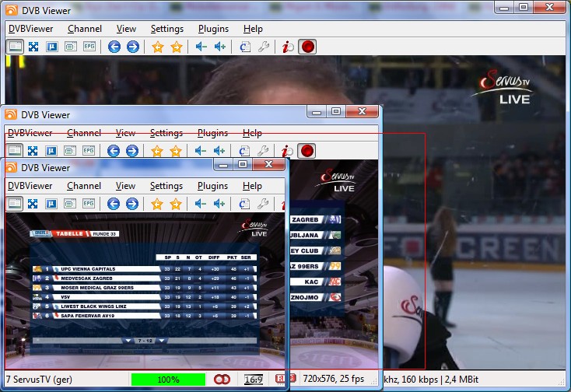The width and height of the screenshot is (571, 392).
Task: Open the View menu in the smallest window
Action: (125, 186)
